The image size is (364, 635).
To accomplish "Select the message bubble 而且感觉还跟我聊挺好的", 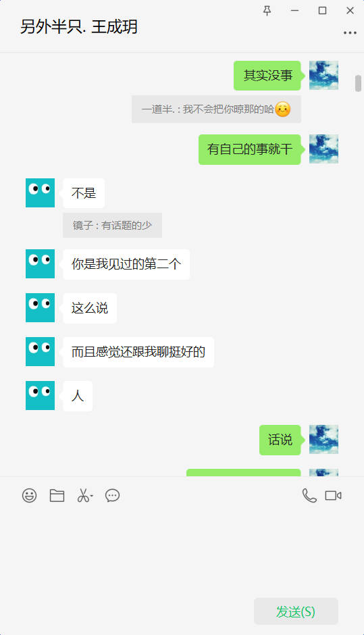I will tap(138, 352).
